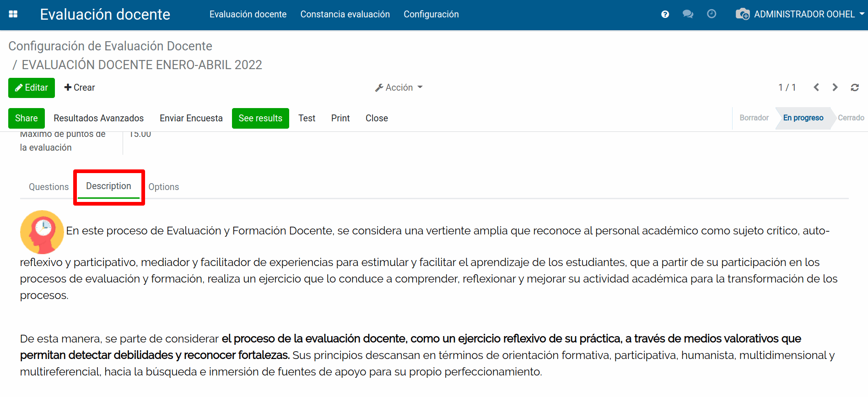868x397 pixels.
Task: Go to next record arrow
Action: tap(835, 87)
